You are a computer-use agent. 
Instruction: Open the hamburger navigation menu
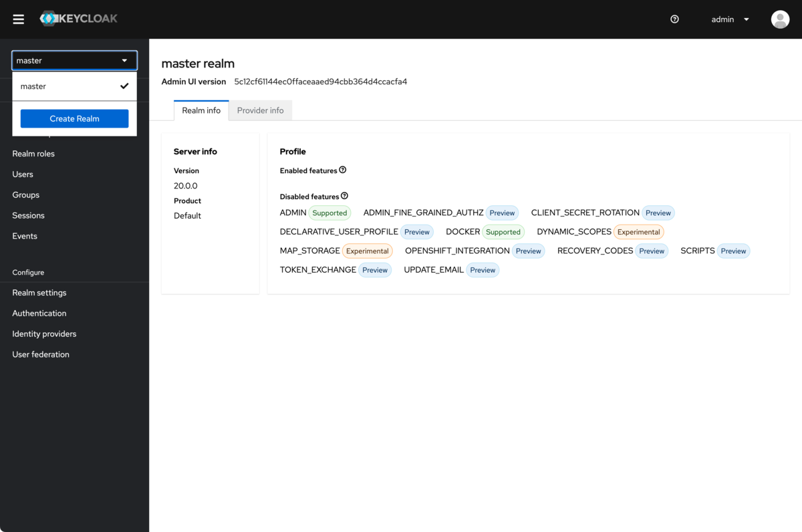point(19,19)
